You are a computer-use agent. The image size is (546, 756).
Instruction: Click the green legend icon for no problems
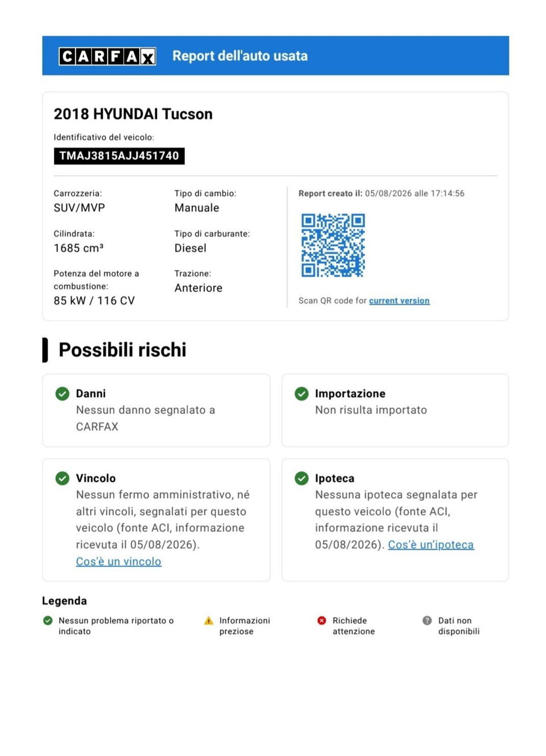(48, 620)
